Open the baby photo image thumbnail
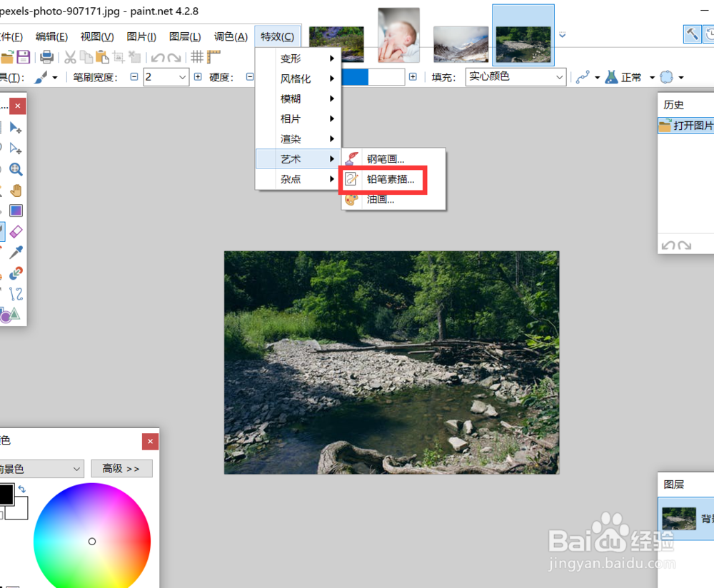 [398, 34]
